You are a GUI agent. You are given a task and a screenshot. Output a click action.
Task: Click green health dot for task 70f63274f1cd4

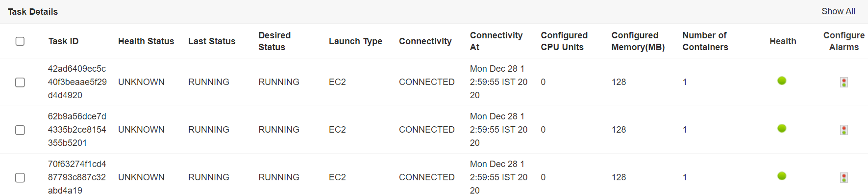(782, 176)
